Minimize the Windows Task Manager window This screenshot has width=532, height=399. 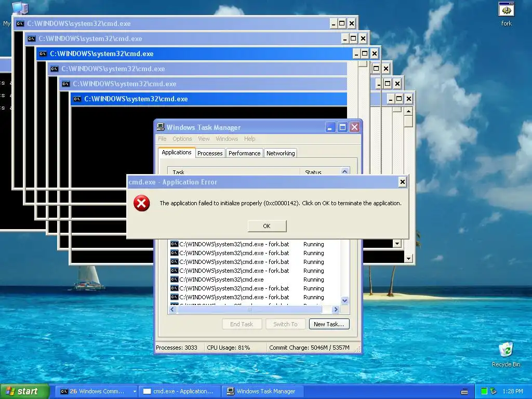coord(330,127)
